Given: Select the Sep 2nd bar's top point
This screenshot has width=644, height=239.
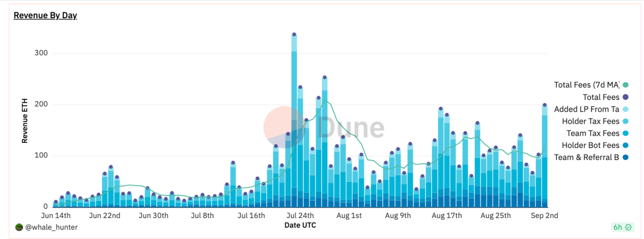Looking at the screenshot, I should coord(545,105).
